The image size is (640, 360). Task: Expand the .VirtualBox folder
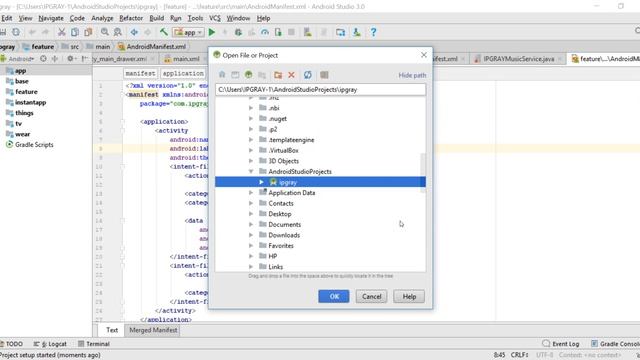pyautogui.click(x=251, y=150)
